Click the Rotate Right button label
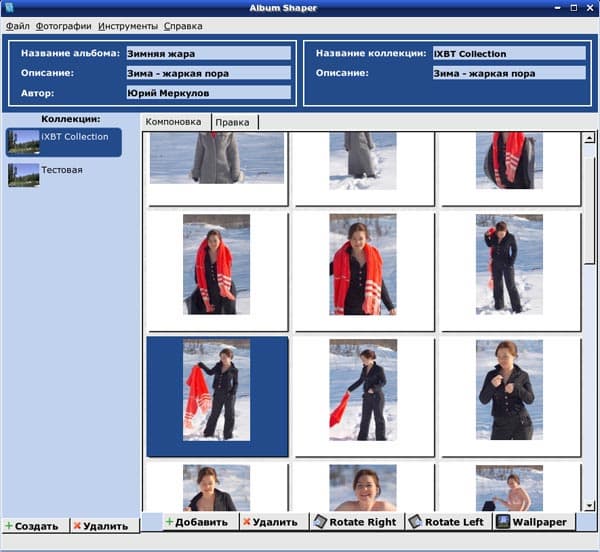This screenshot has height=552, width=600. [363, 522]
